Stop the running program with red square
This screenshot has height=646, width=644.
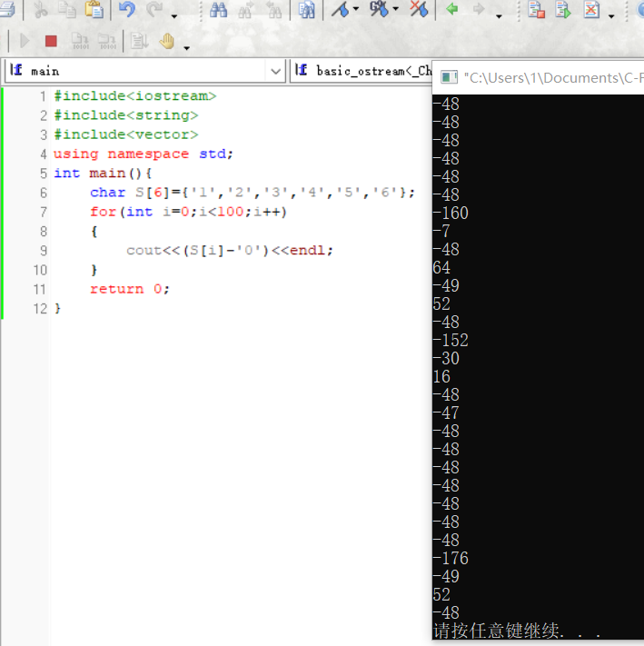(51, 41)
